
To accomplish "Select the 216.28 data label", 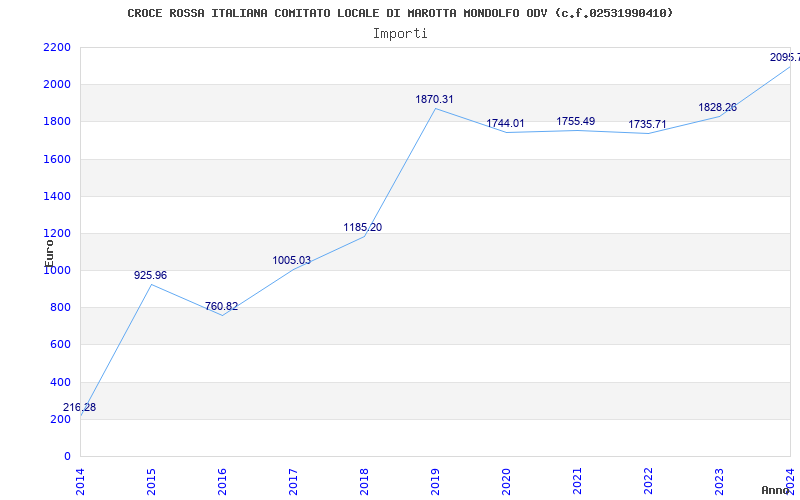I will point(79,407).
